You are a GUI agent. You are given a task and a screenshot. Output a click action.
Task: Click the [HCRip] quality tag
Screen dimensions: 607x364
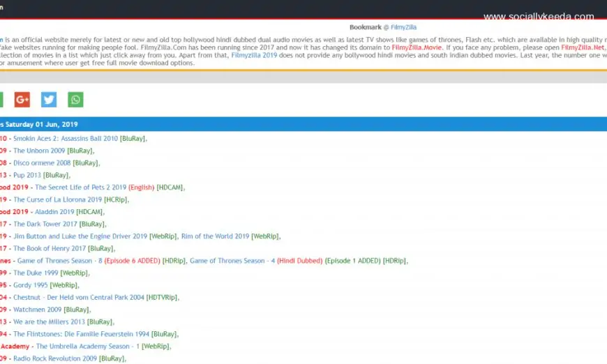pyautogui.click(x=115, y=200)
